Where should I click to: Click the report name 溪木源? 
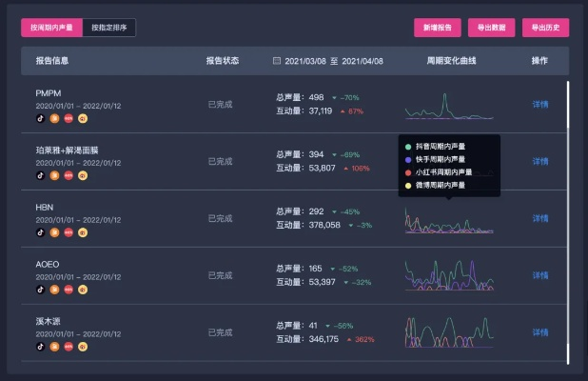[48, 322]
